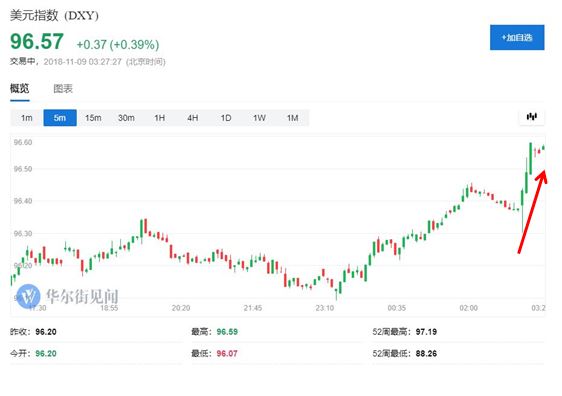Select the 1D interval

[x=226, y=118]
